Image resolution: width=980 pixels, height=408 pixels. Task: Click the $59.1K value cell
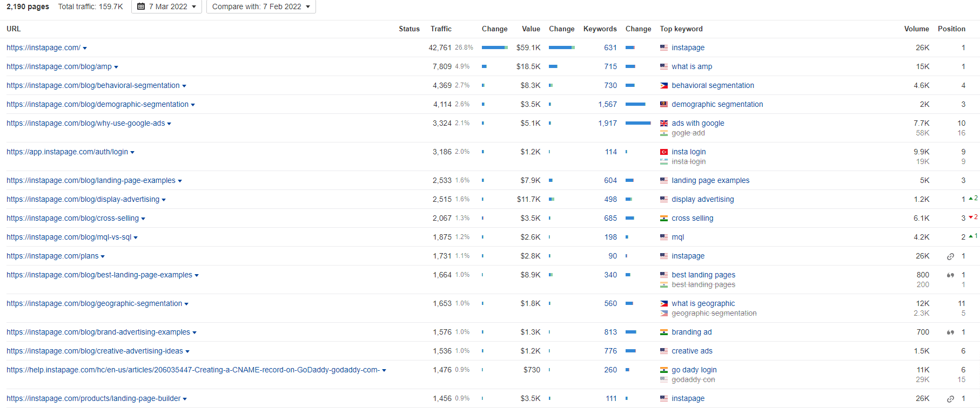point(528,47)
